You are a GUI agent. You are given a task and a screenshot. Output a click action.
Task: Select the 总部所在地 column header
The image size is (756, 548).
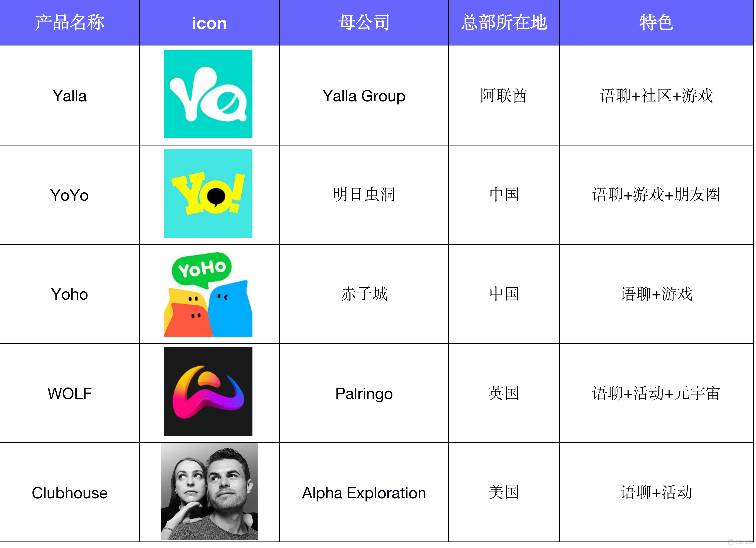click(504, 23)
